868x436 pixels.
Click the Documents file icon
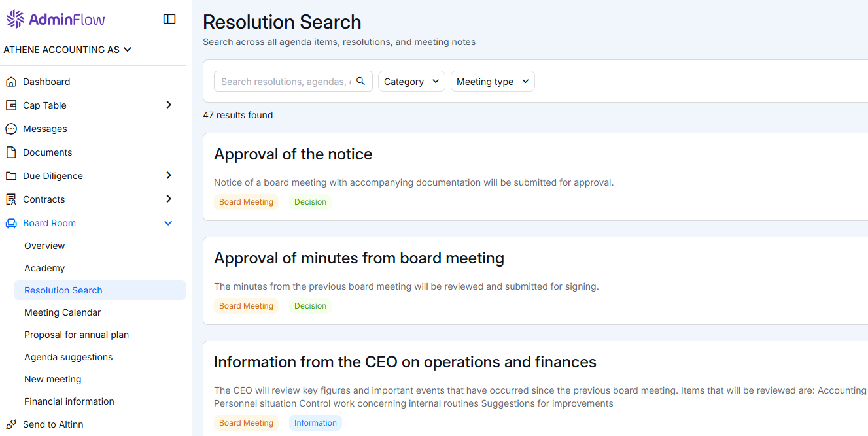pyautogui.click(x=10, y=152)
